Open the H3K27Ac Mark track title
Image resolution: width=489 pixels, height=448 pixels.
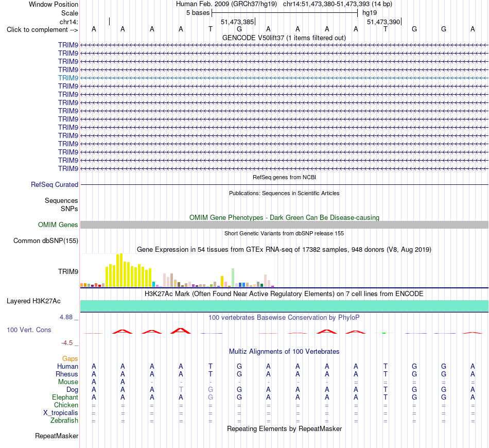pos(284,294)
